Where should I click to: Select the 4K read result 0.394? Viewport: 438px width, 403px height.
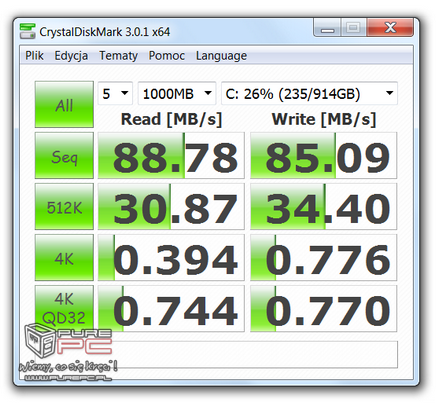tap(171, 257)
